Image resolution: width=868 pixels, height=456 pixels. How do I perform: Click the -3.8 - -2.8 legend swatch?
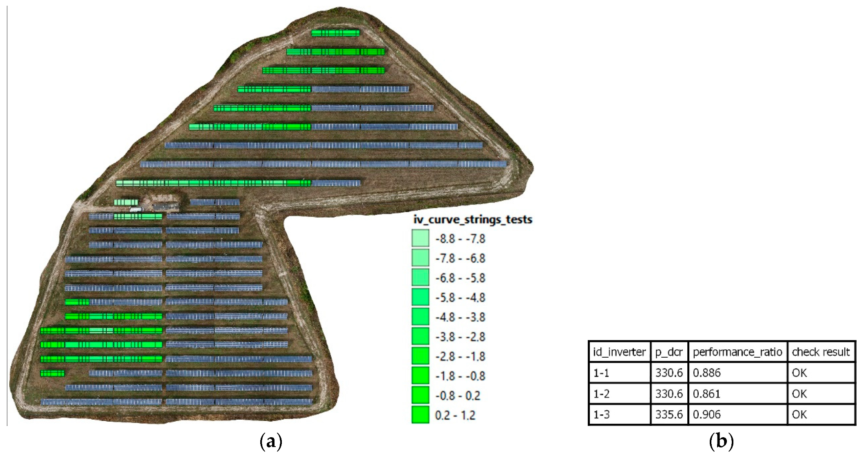420,336
